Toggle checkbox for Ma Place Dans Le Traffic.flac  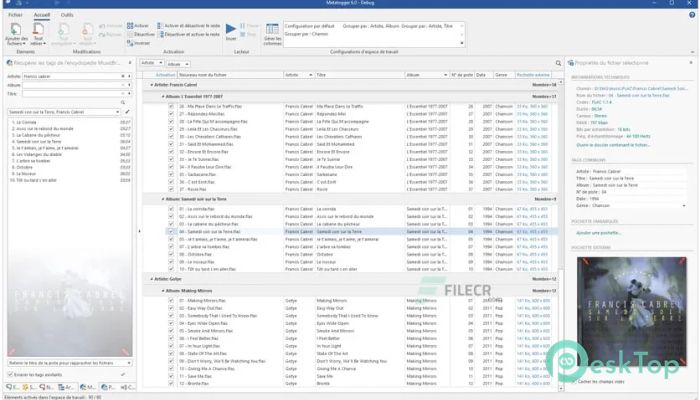click(x=171, y=107)
